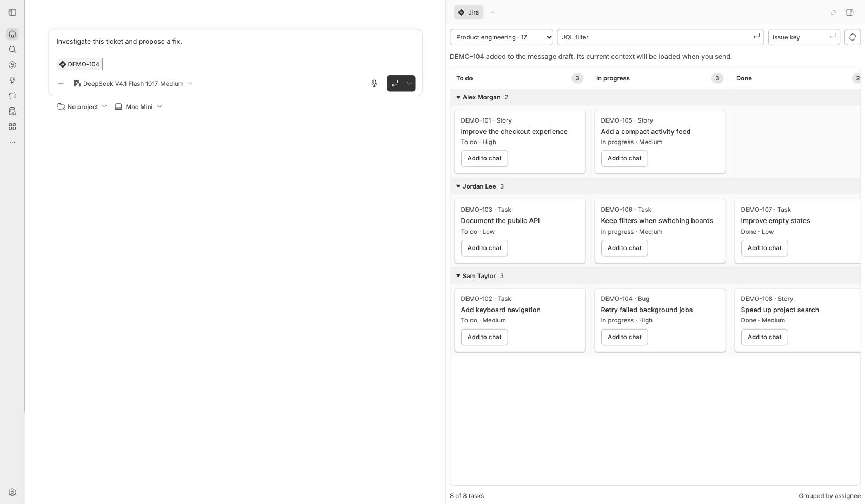Toggle the right panel layout icon
The image size is (865, 504).
[x=849, y=12]
